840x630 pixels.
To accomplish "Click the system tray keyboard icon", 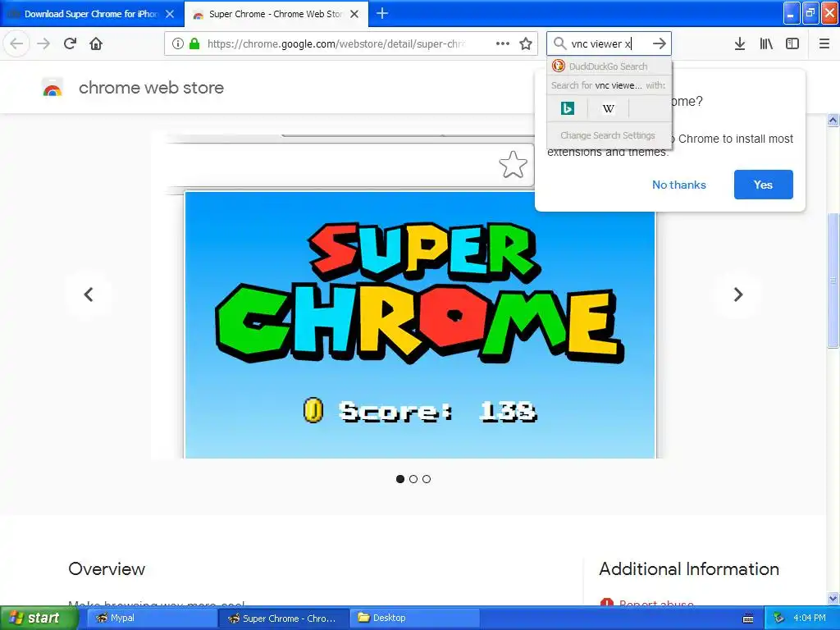I will click(x=748, y=619).
